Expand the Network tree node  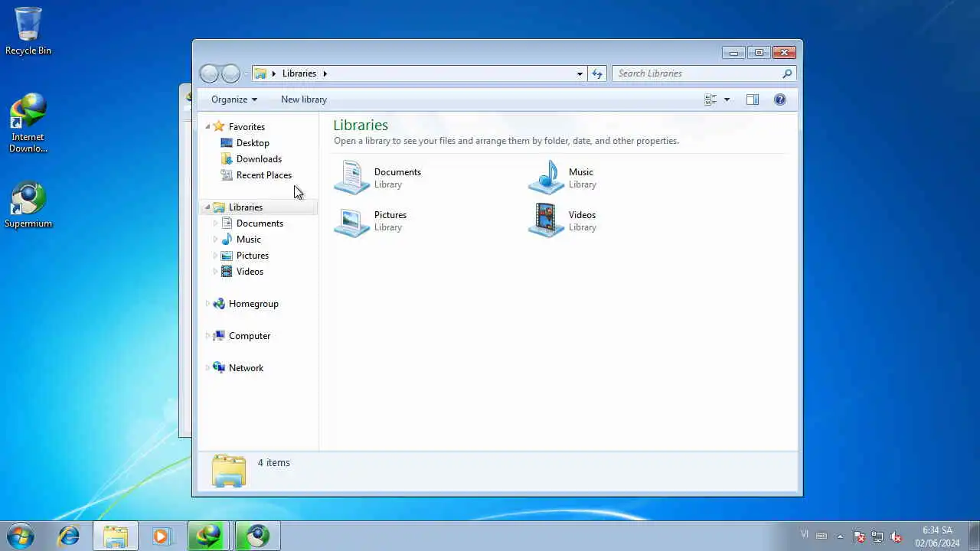(207, 368)
